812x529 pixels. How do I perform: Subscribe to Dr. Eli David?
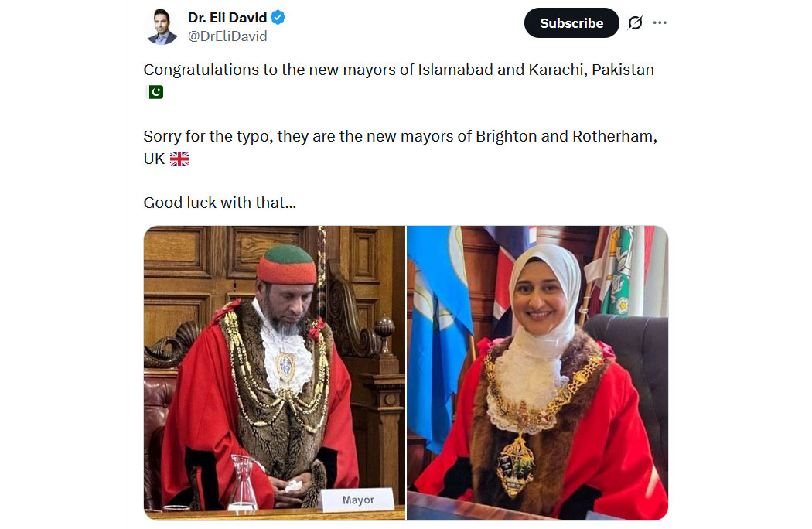point(571,22)
